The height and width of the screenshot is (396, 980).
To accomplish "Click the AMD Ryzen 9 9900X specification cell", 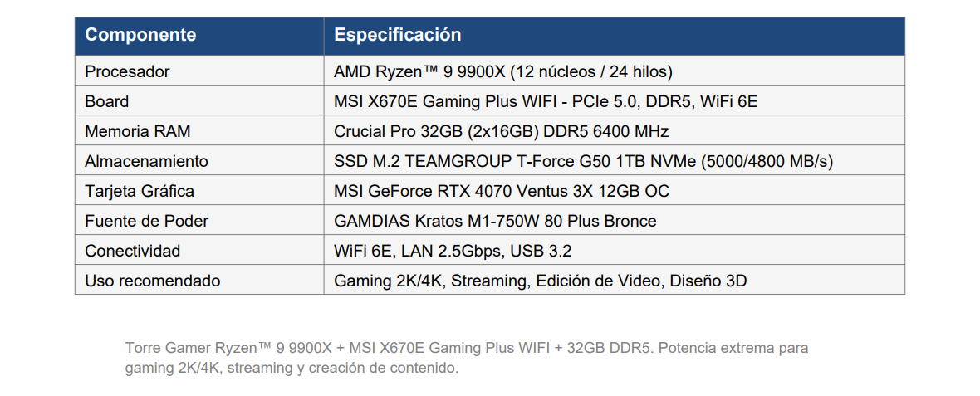I will (x=615, y=71).
